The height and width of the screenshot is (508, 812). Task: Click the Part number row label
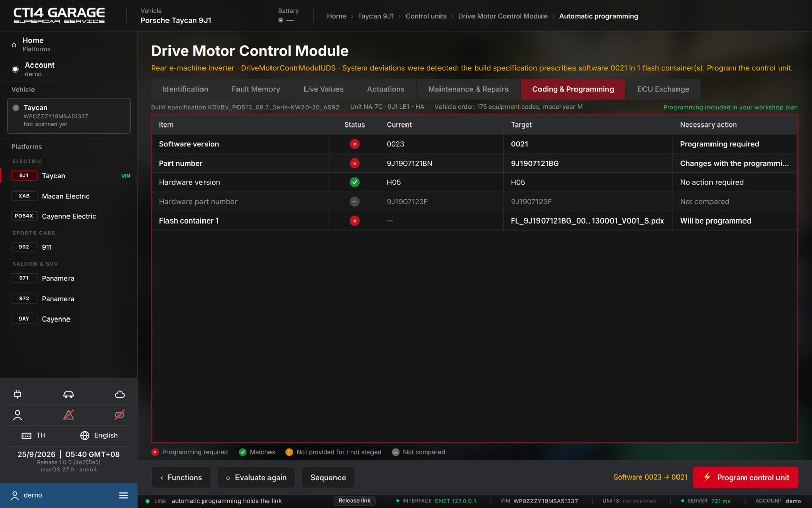[181, 163]
